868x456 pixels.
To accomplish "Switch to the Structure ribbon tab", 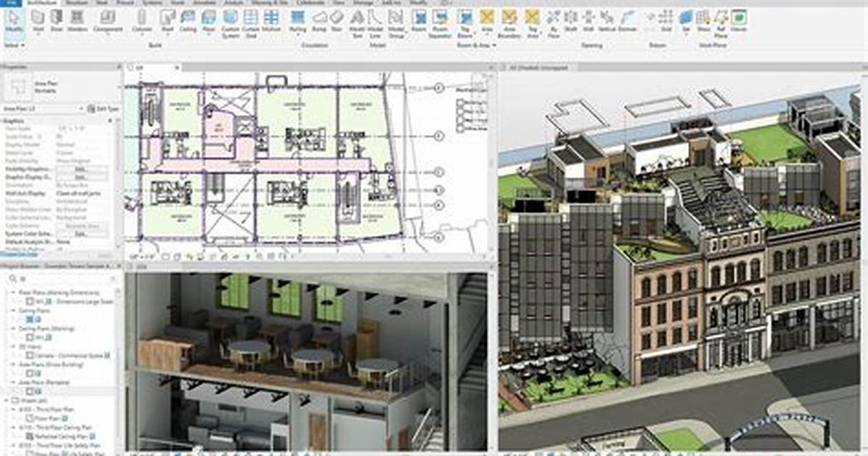I will pyautogui.click(x=76, y=3).
